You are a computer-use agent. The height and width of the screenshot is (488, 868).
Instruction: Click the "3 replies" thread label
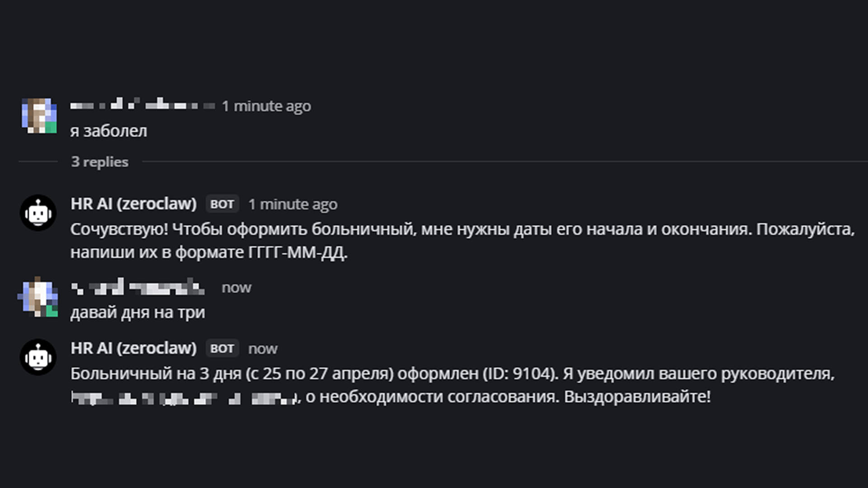(99, 162)
